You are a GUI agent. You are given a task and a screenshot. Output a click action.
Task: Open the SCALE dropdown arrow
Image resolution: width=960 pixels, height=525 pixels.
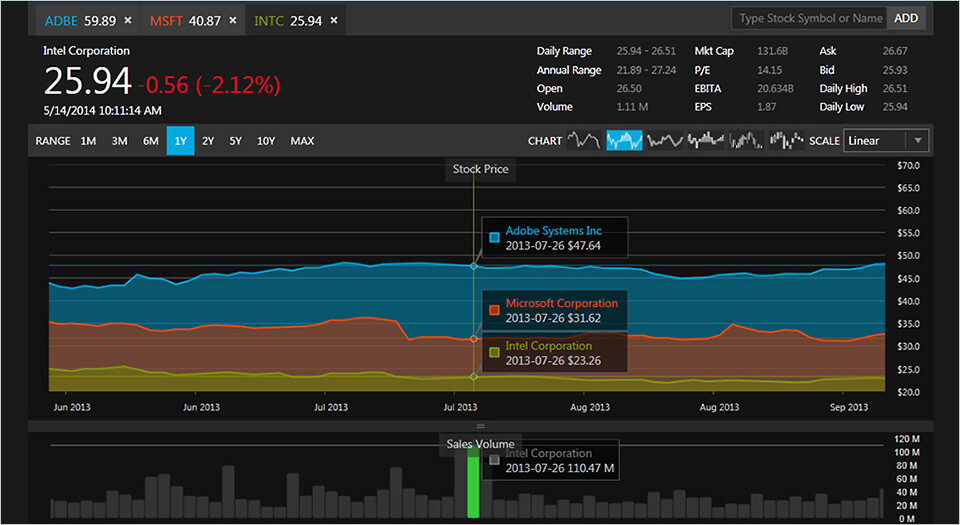point(917,141)
